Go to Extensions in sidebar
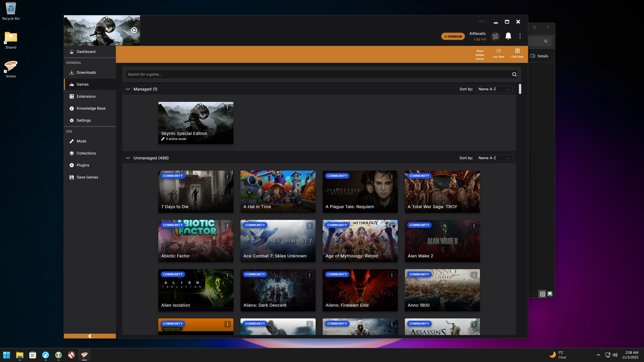Viewport: 644px width, 362px height. [86, 96]
